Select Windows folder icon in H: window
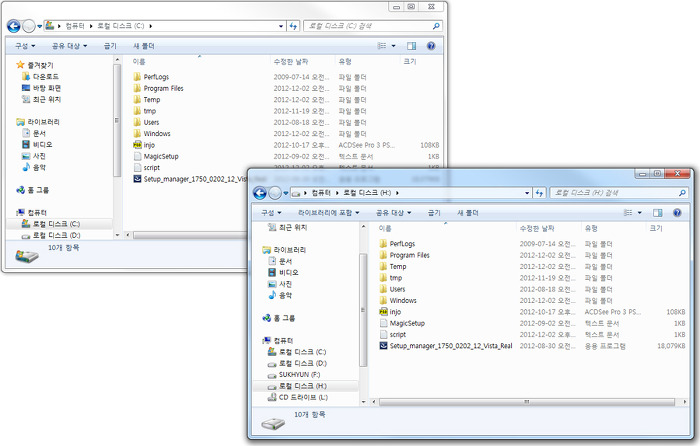Screen dimensions: 700x446 point(383,300)
